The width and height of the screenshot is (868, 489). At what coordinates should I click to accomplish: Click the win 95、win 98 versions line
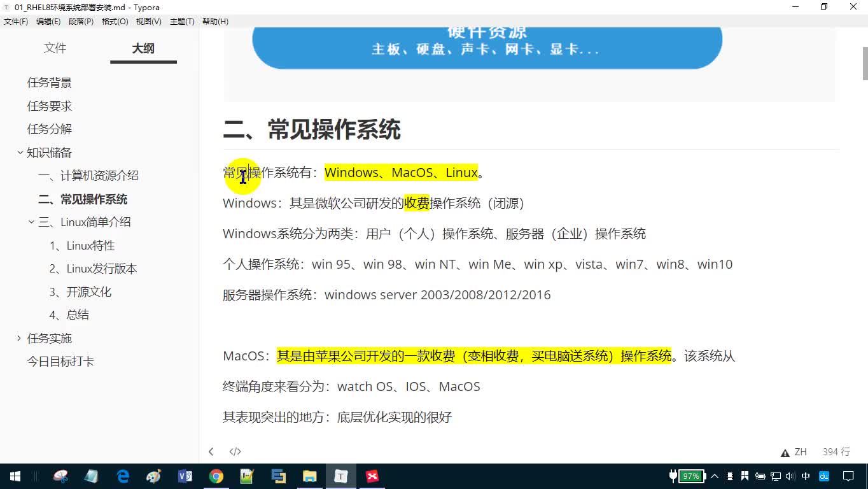coord(477,264)
